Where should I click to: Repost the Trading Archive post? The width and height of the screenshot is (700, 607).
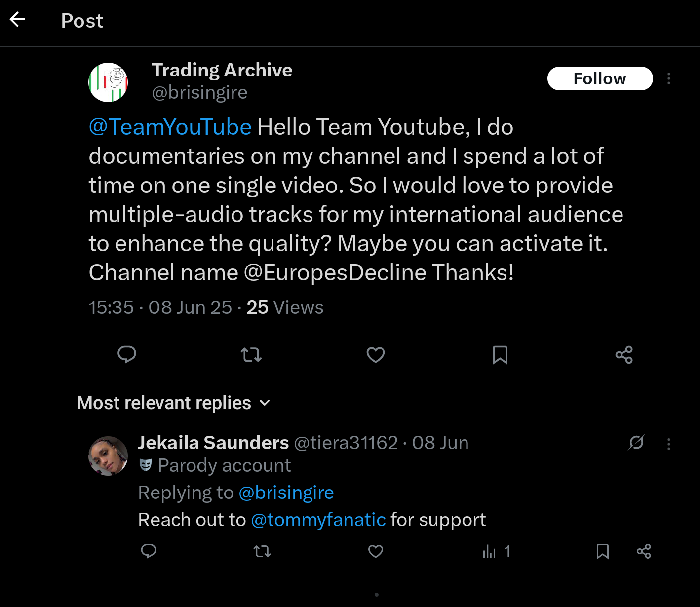251,354
